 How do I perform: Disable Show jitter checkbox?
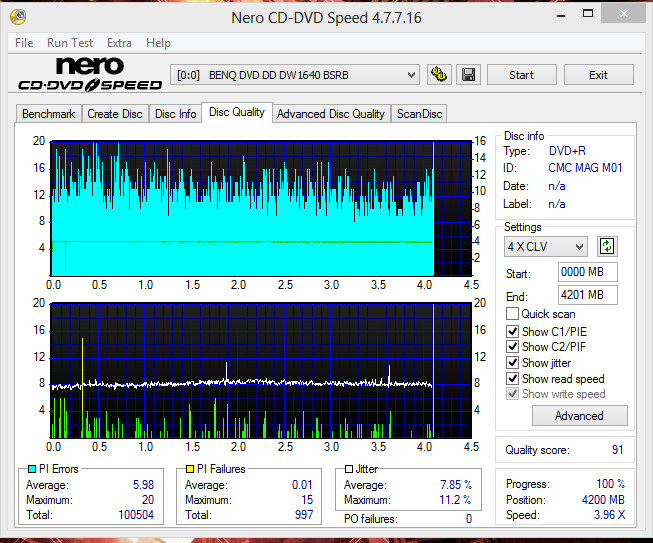pyautogui.click(x=512, y=363)
